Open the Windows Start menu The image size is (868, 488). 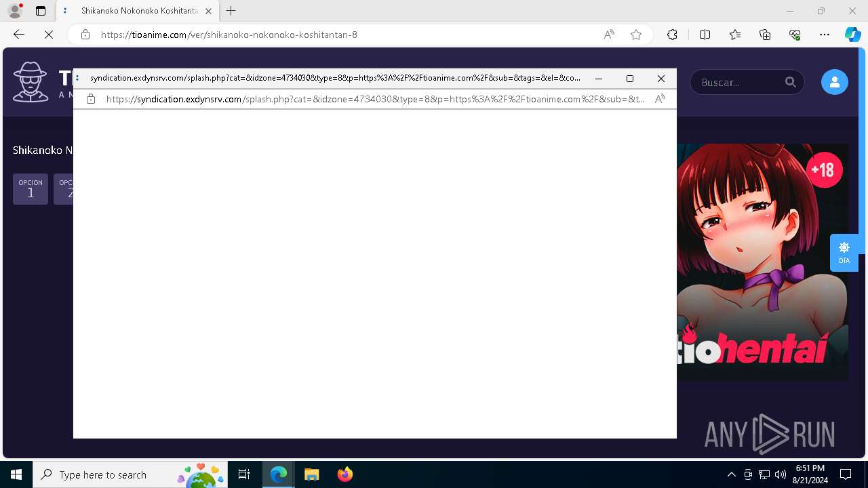click(x=16, y=474)
